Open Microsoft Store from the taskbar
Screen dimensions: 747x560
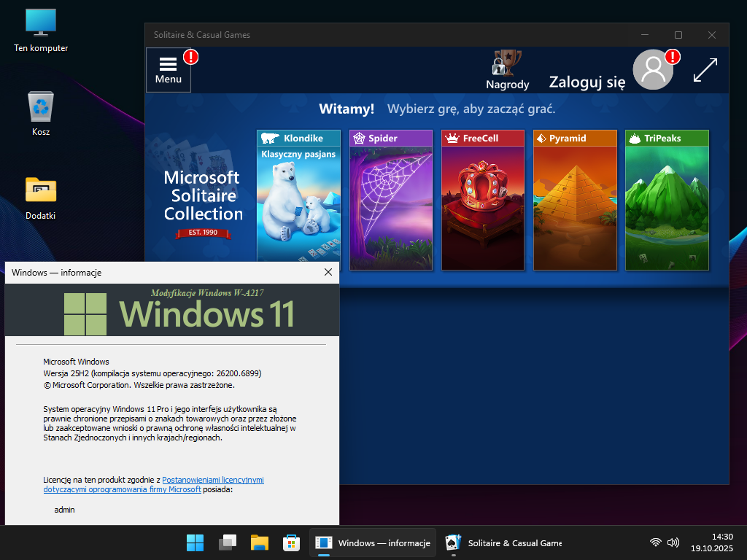292,543
